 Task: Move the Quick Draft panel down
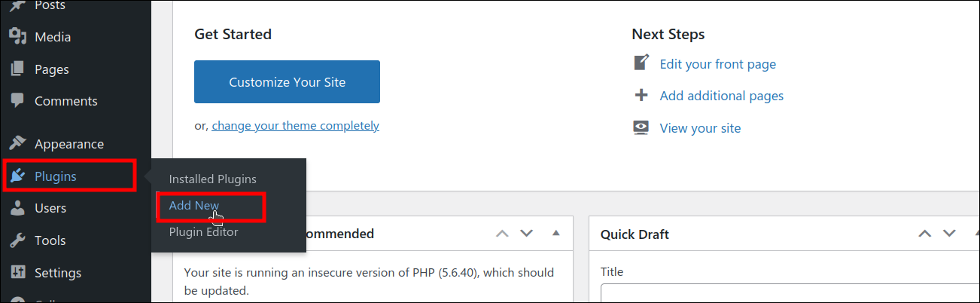[949, 234]
